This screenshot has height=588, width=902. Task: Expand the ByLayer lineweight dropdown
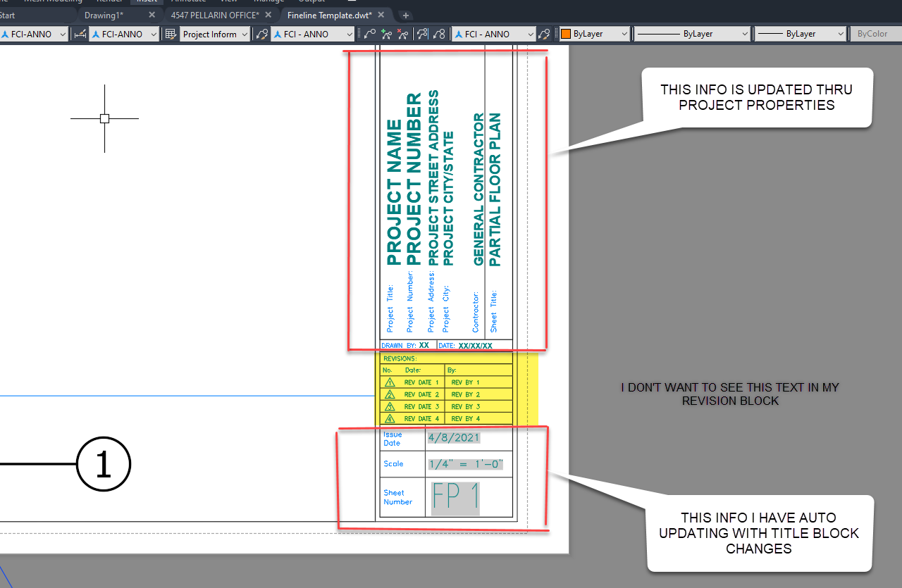point(800,34)
